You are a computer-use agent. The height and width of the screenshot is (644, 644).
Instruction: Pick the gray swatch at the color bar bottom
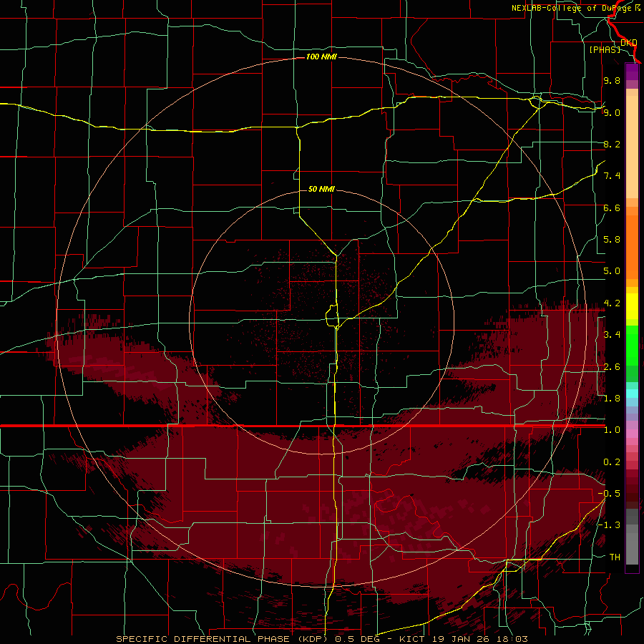632,548
